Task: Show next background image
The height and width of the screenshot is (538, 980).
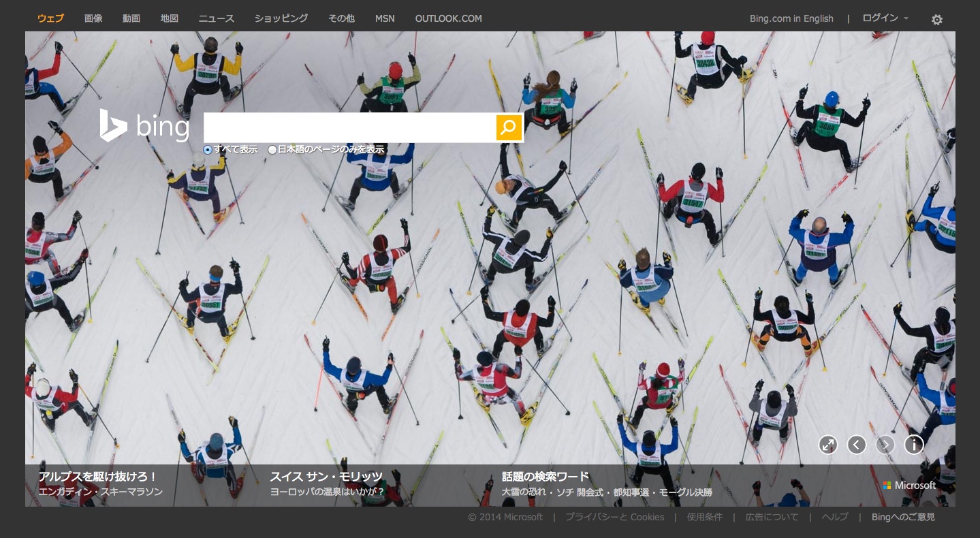Action: [x=885, y=445]
